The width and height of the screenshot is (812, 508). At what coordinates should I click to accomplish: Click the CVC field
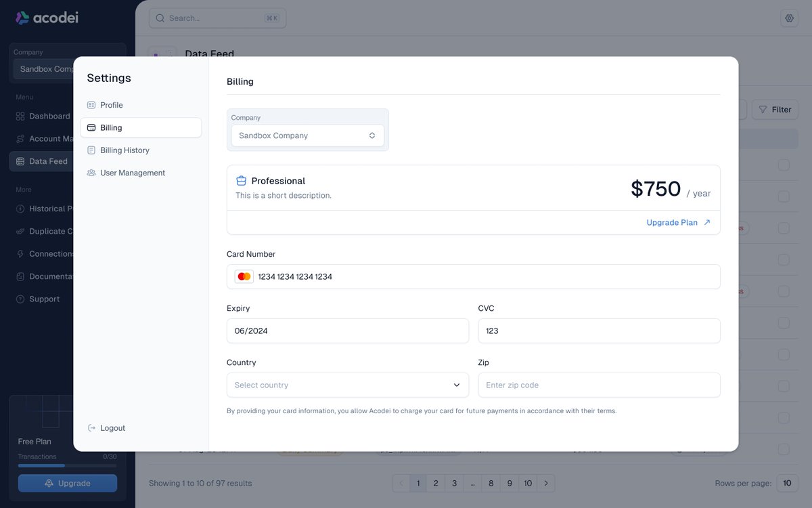tap(600, 331)
